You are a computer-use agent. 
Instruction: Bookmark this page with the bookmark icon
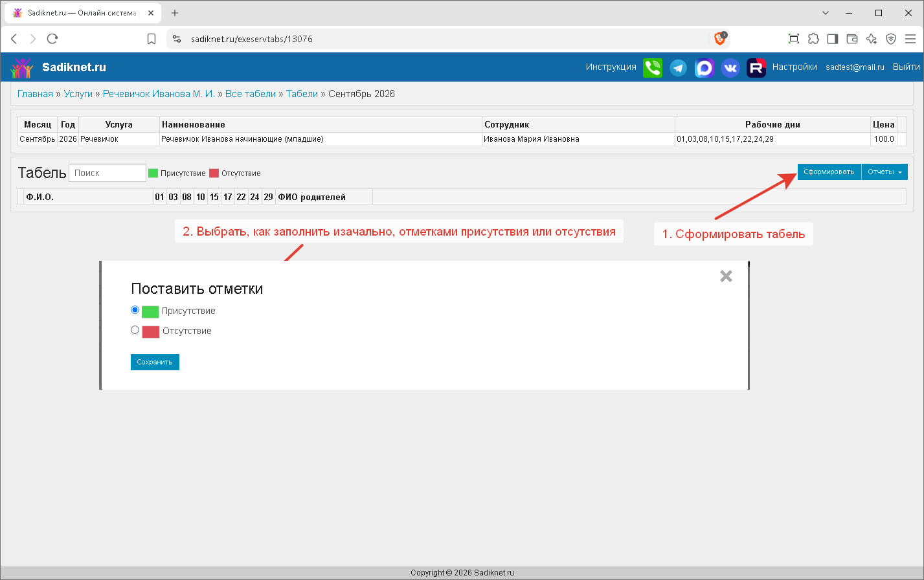point(152,39)
